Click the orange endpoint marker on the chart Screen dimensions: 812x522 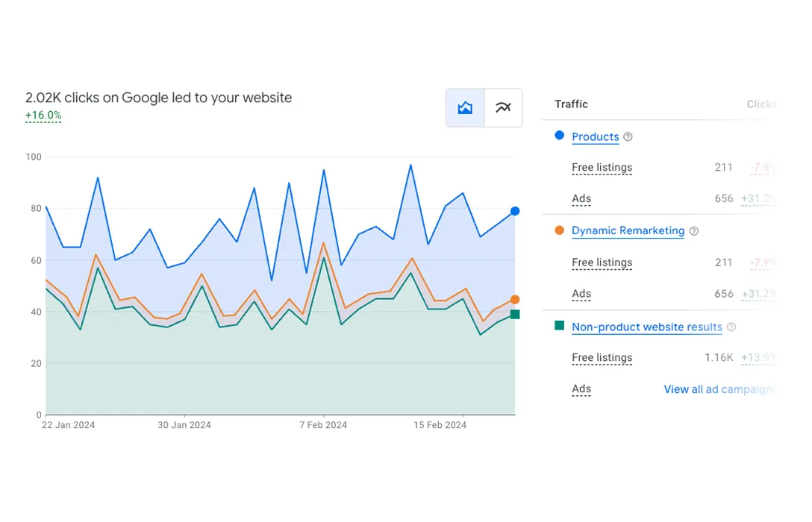pyautogui.click(x=515, y=300)
